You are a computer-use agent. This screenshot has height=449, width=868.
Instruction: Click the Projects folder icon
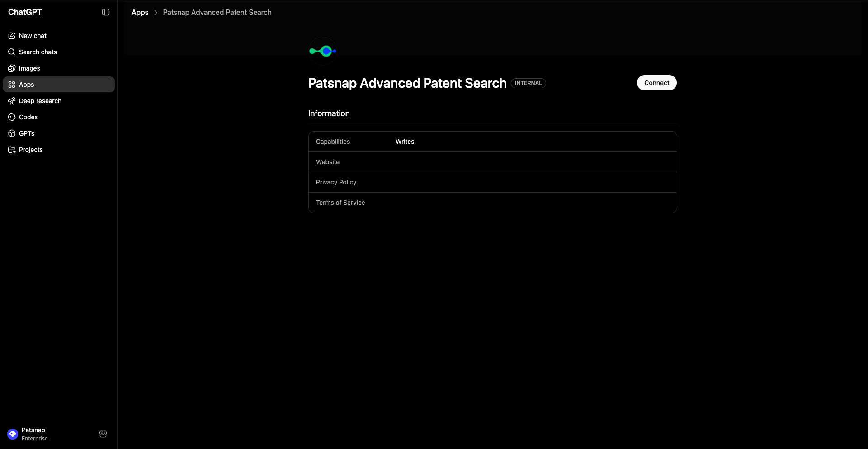pos(12,150)
